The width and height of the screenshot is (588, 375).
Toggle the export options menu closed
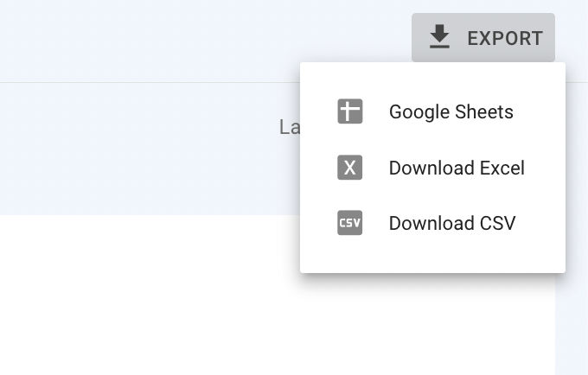tap(483, 37)
